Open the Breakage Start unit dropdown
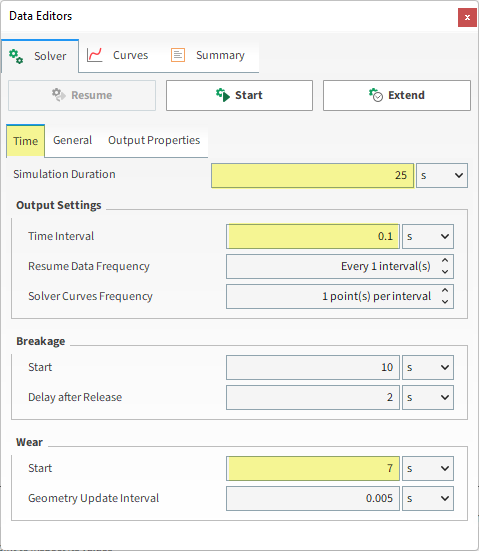 tap(428, 368)
